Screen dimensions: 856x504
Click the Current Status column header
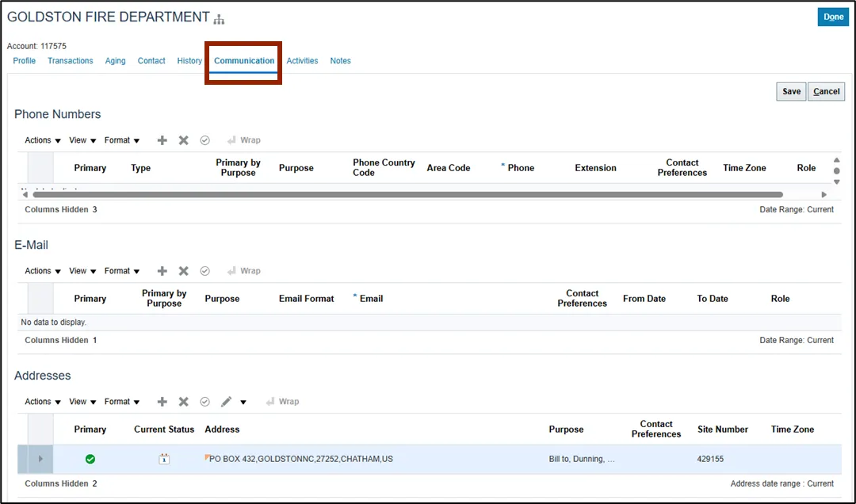tap(164, 430)
